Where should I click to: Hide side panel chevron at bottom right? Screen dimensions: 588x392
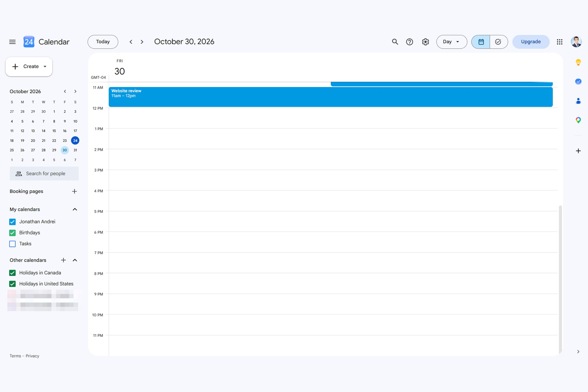[x=578, y=352]
